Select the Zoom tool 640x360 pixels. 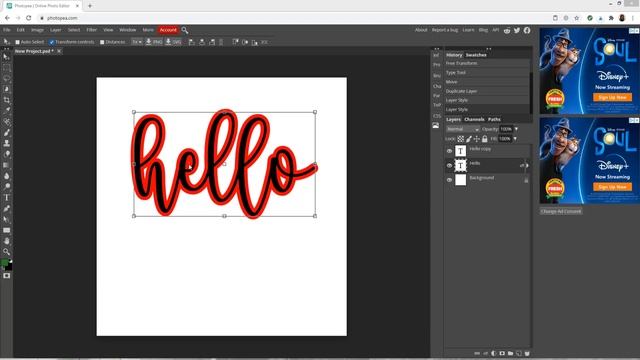point(7,252)
